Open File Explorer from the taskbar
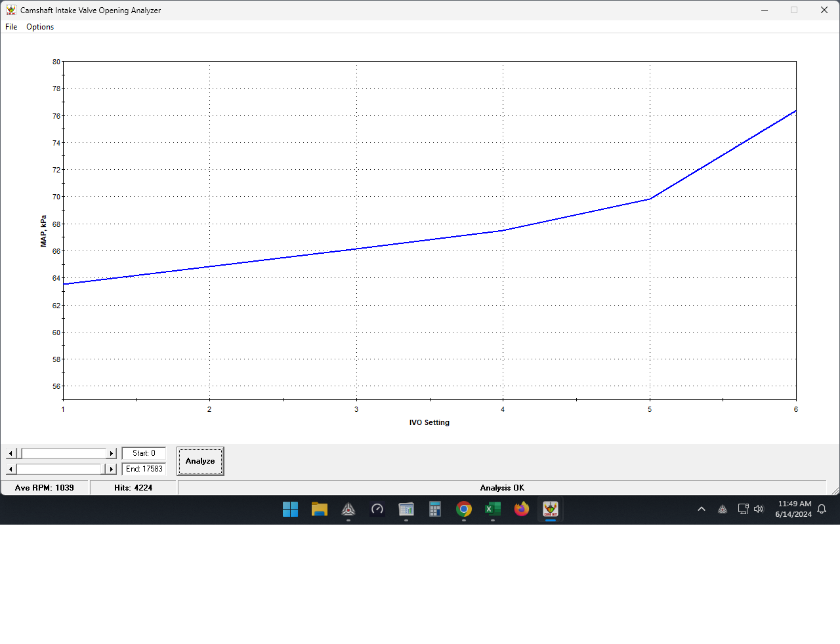Image resolution: width=840 pixels, height=644 pixels. (320, 510)
